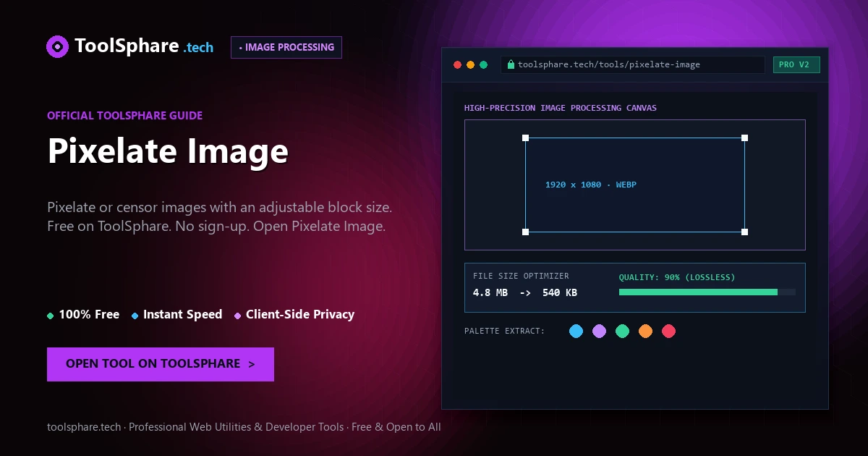
Task: Click the PRO V2 badge
Action: (796, 64)
